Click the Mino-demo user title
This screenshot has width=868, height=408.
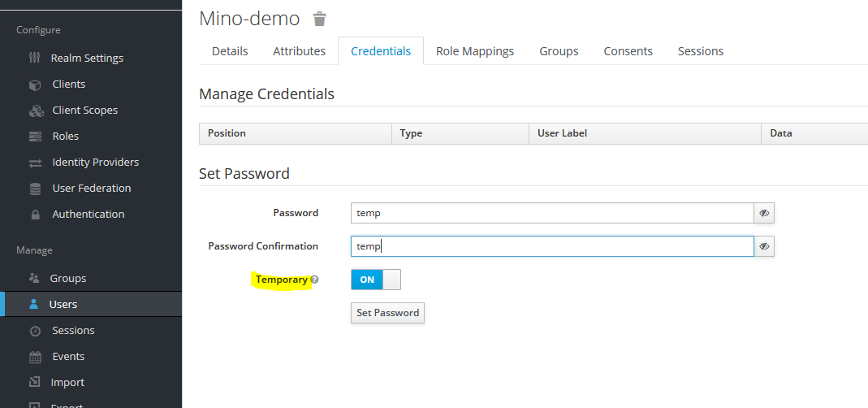click(249, 19)
